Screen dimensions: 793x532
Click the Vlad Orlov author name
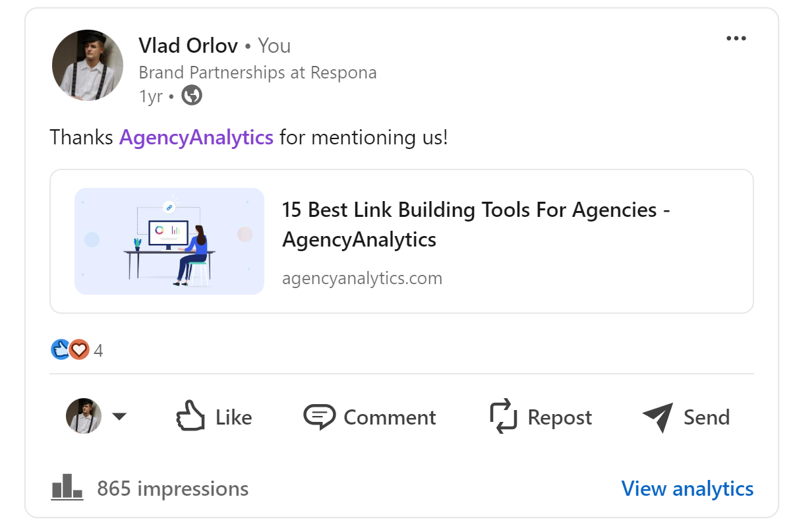coord(188,45)
